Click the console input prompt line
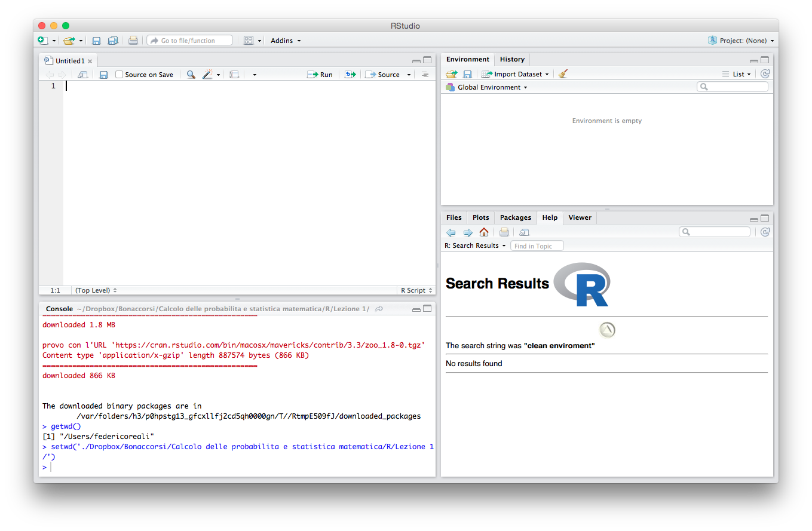This screenshot has height=531, width=812. (239, 467)
